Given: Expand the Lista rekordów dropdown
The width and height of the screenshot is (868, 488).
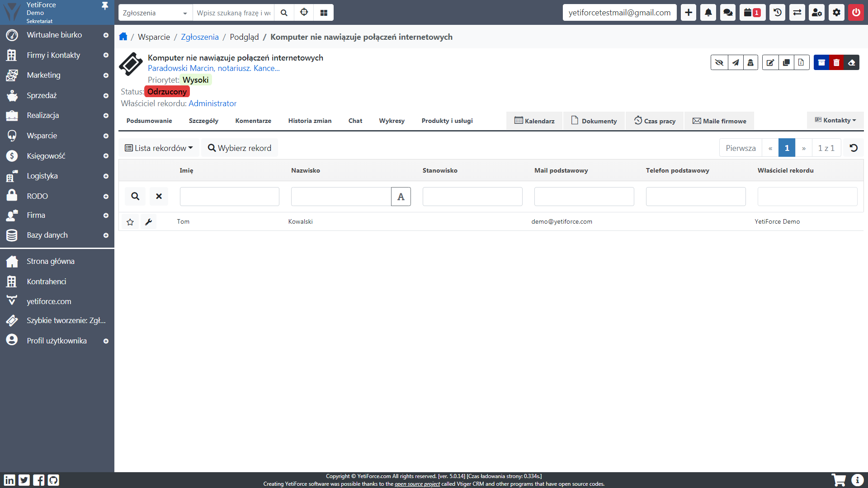Looking at the screenshot, I should click(159, 148).
